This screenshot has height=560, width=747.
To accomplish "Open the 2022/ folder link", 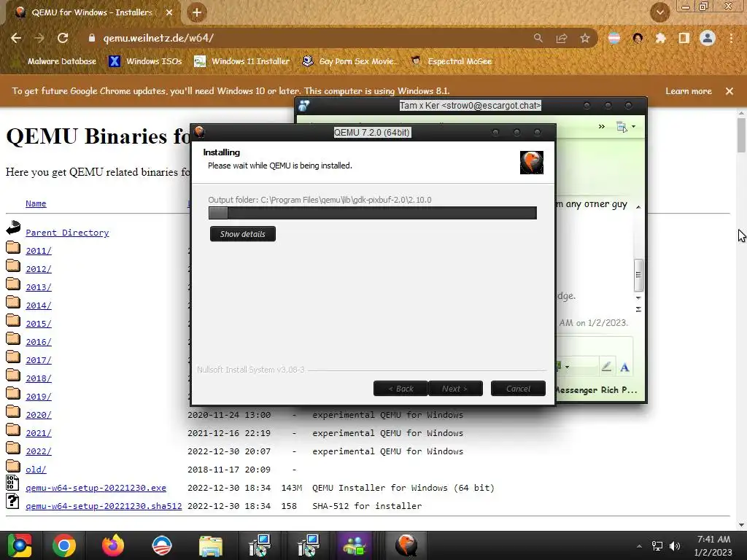I will click(39, 451).
